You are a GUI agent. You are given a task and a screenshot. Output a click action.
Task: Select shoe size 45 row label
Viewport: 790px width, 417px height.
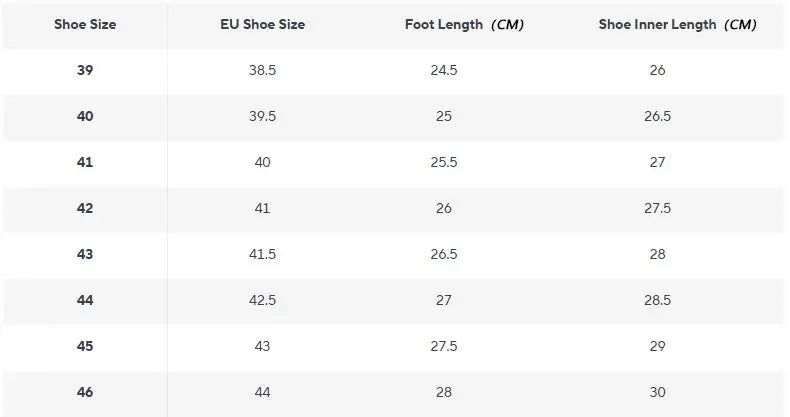(85, 346)
